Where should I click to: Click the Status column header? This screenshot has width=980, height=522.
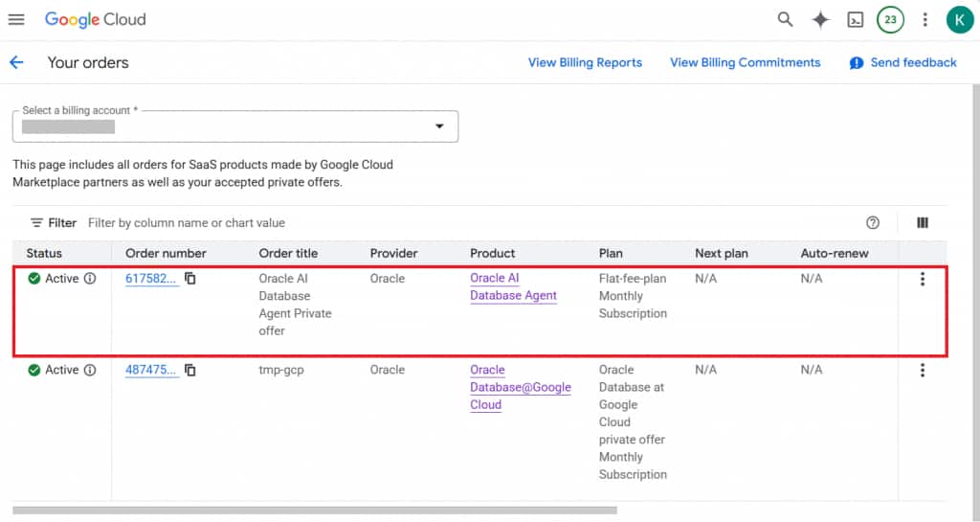point(44,253)
